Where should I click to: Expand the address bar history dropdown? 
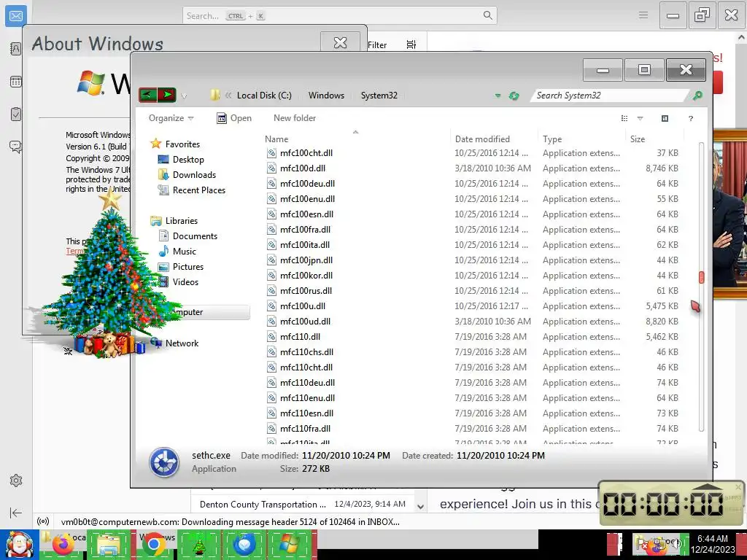(498, 96)
